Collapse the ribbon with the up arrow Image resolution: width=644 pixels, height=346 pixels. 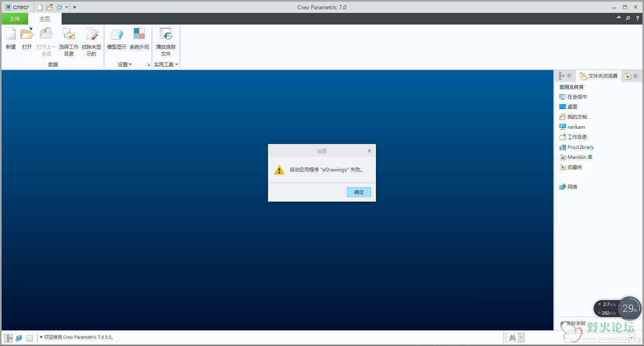pos(619,18)
